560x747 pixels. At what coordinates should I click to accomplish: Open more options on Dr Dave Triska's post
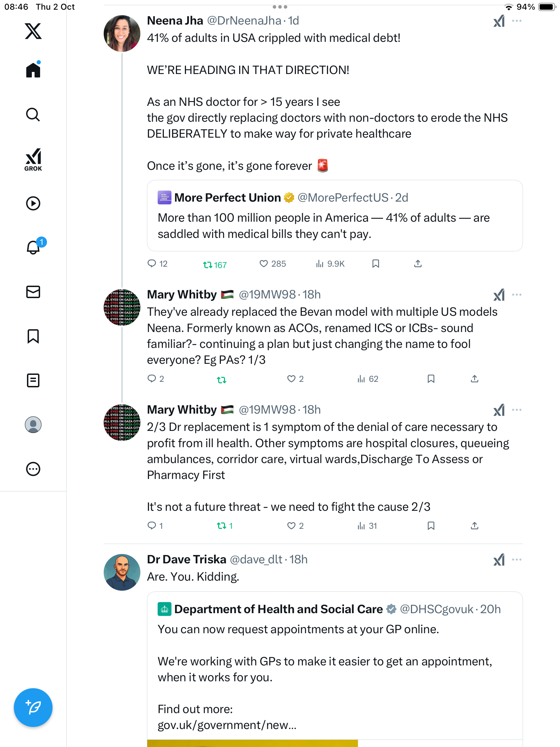(x=517, y=560)
